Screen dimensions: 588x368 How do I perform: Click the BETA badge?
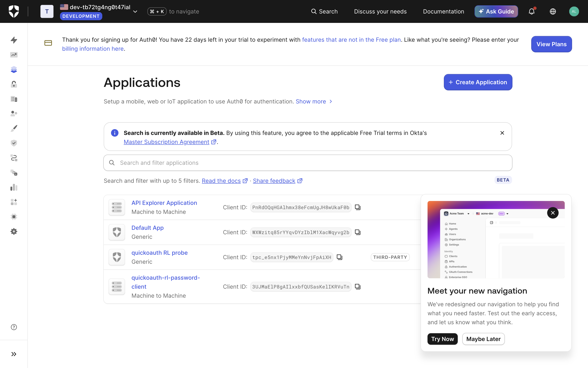[503, 180]
